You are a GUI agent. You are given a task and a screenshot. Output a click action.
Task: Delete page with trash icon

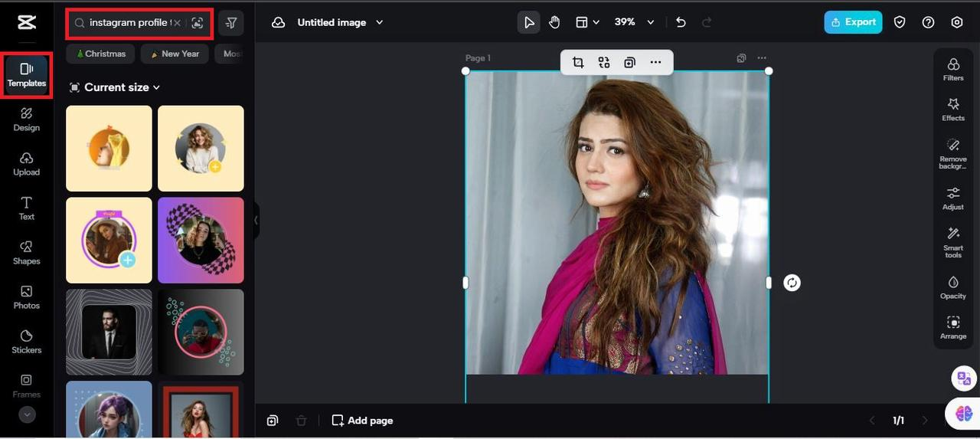(x=302, y=421)
